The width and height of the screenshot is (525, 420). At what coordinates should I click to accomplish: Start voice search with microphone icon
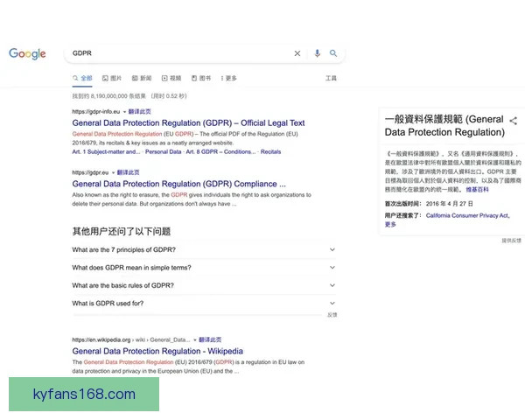point(317,53)
